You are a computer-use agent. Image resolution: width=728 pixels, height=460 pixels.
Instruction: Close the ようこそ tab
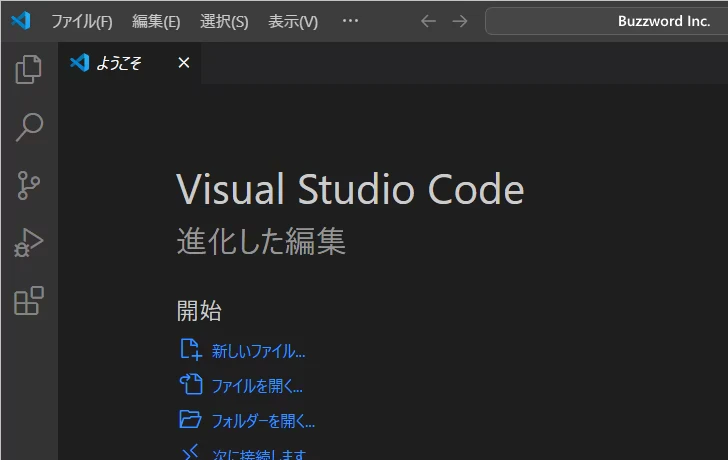tap(184, 63)
